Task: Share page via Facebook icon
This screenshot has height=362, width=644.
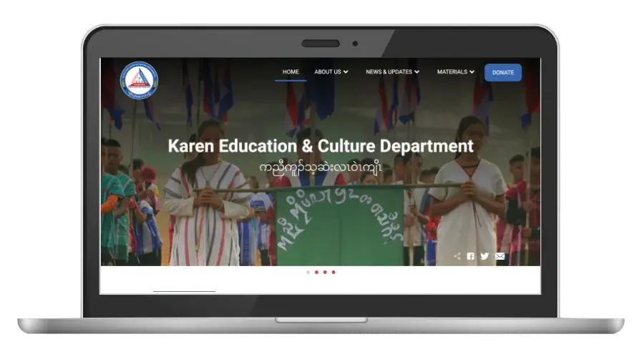Action: point(471,256)
